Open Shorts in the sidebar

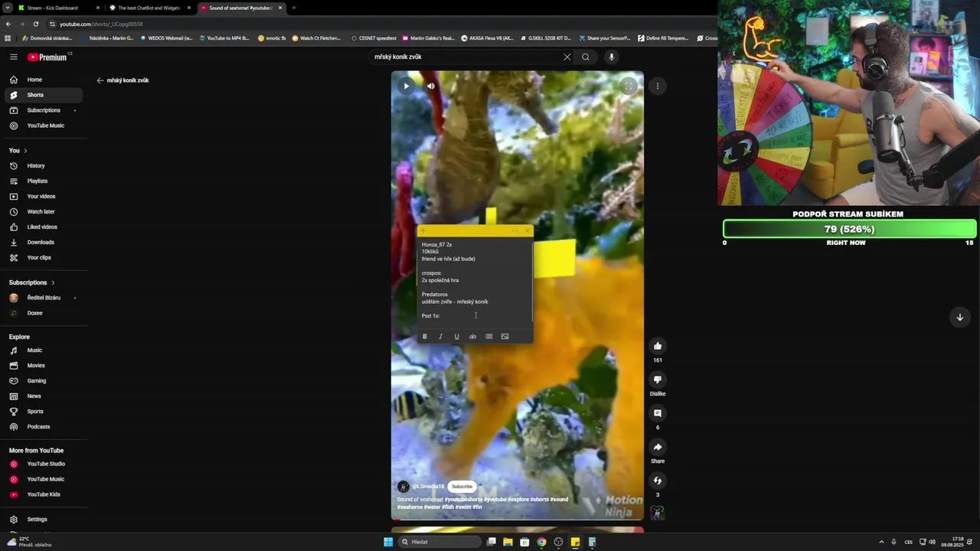coord(44,95)
